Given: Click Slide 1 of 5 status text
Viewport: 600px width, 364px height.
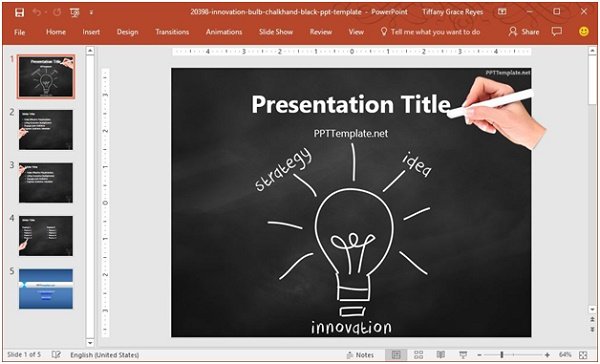Looking at the screenshot, I should [24, 355].
